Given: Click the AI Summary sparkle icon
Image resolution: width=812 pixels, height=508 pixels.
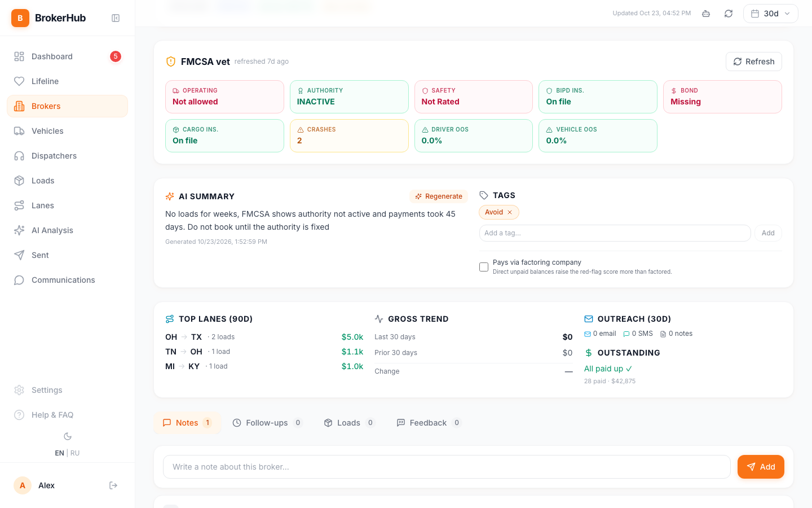Looking at the screenshot, I should pos(170,196).
